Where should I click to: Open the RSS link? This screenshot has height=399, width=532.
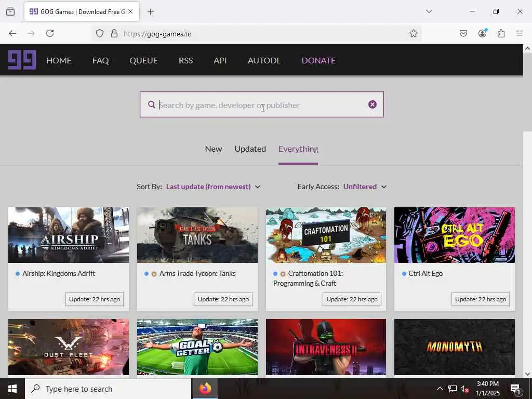185,60
